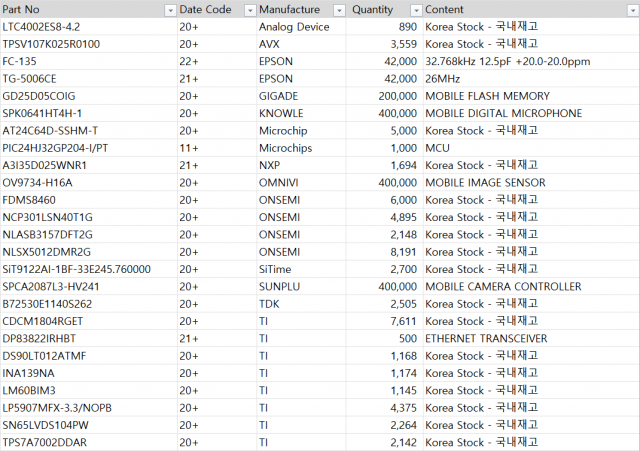Select the Part No header cell
Screen dimensions: 640x451
point(89,9)
